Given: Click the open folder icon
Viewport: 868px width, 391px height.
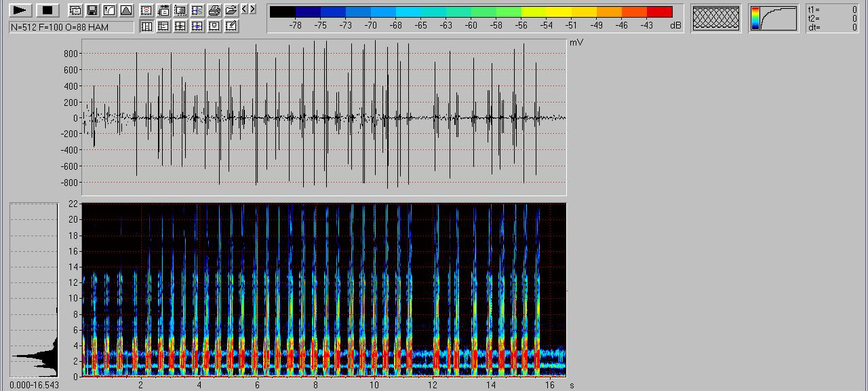Looking at the screenshot, I should [x=231, y=10].
